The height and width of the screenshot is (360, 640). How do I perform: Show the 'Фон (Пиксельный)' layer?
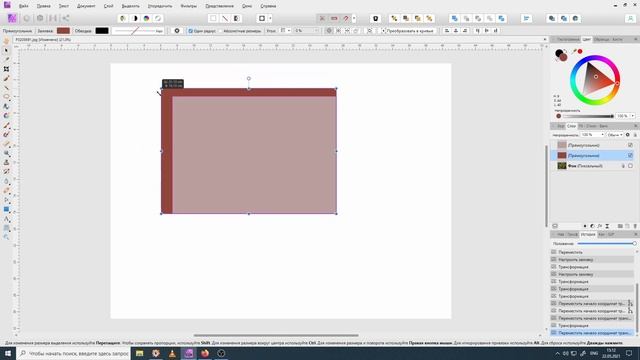pos(630,166)
